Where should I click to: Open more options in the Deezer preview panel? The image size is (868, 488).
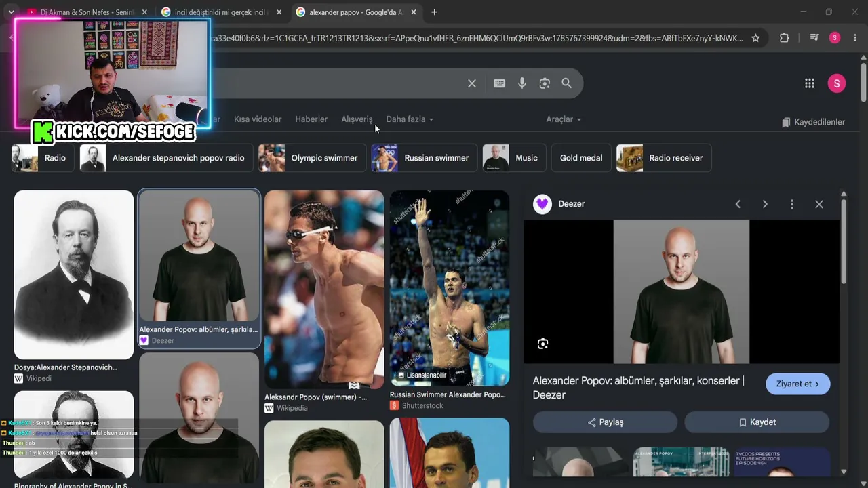[x=792, y=204]
